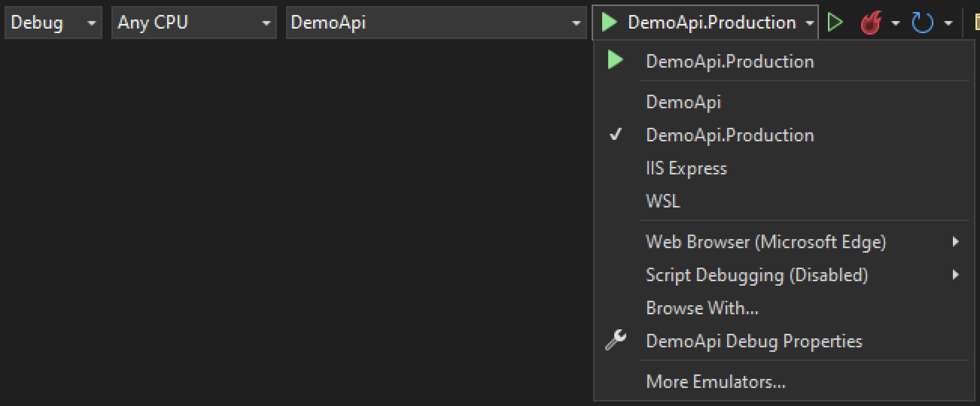Image resolution: width=980 pixels, height=406 pixels.
Task: Expand Script Debugging (Disabled) submenu arrow
Action: pos(955,274)
